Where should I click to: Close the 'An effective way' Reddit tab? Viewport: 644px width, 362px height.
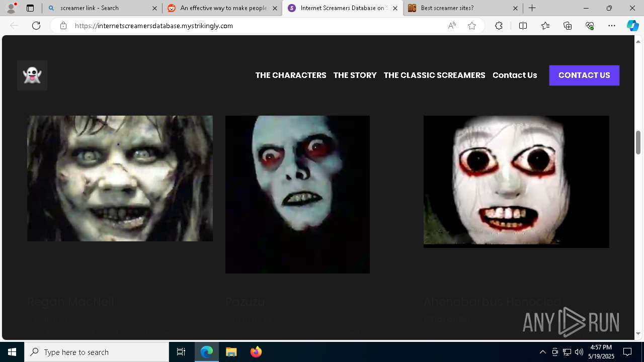click(x=275, y=8)
